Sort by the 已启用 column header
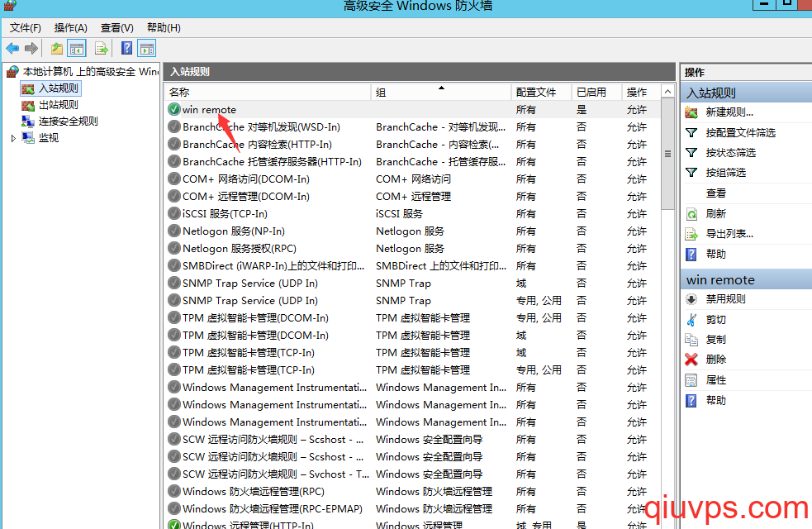This screenshot has width=812, height=529. [596, 92]
